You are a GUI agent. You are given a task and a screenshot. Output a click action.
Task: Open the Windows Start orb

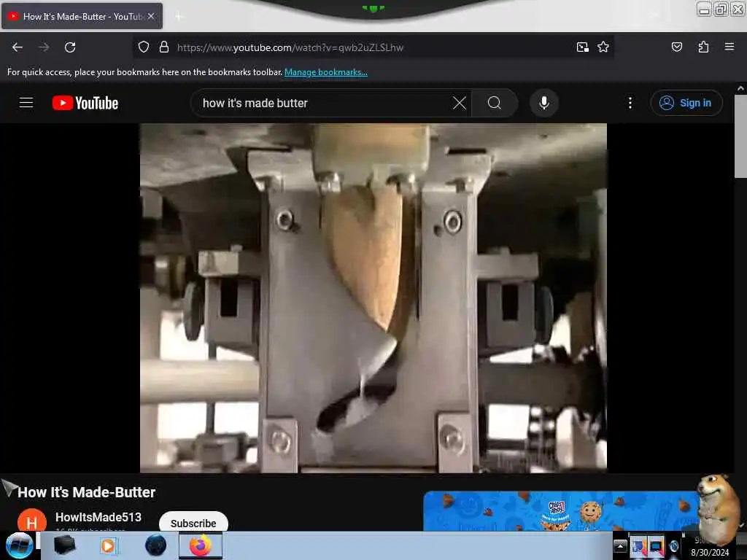(x=19, y=545)
